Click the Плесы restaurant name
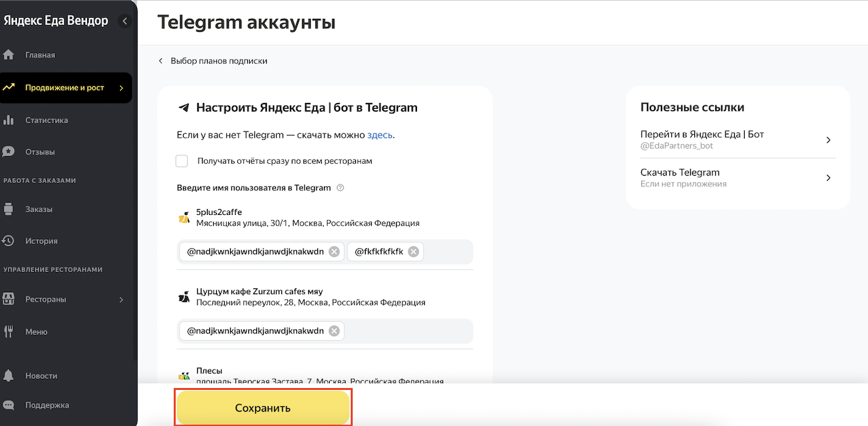 [209, 370]
